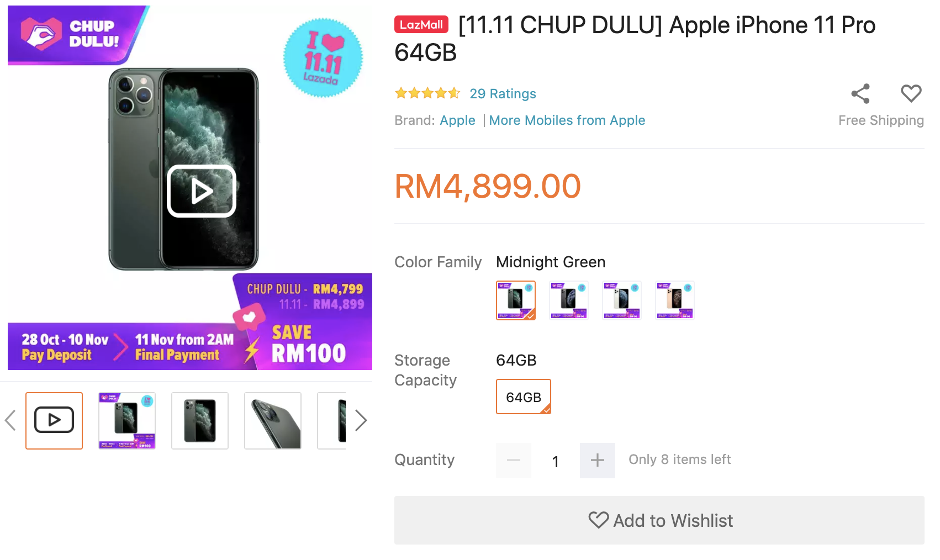
Task: Select Gold color option
Action: [675, 300]
